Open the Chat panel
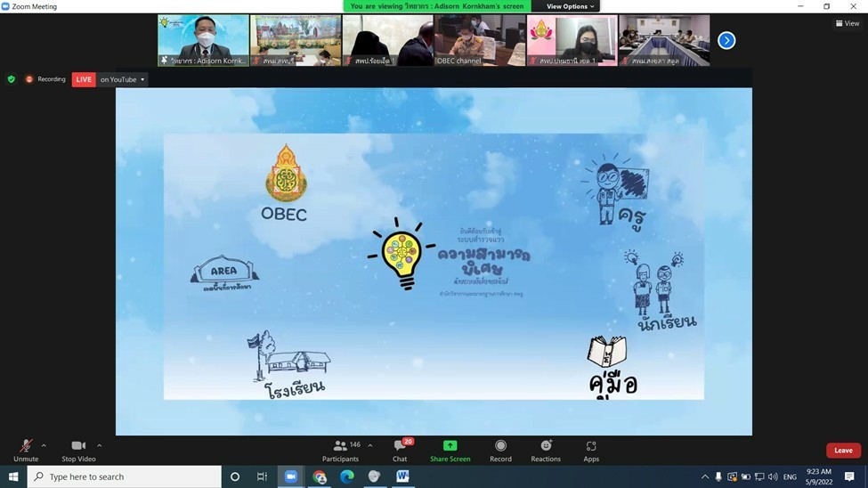868x488 pixels. [x=401, y=451]
